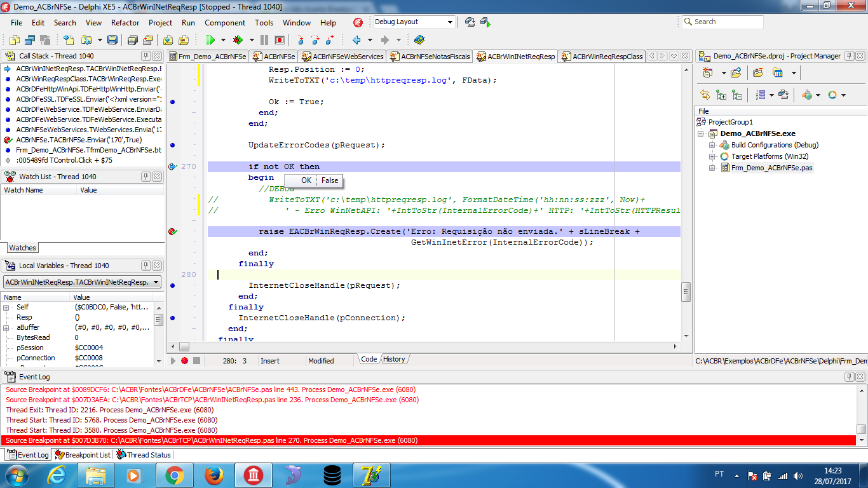
Task: Click the editor vertical scrollbar thumb
Action: 686,292
